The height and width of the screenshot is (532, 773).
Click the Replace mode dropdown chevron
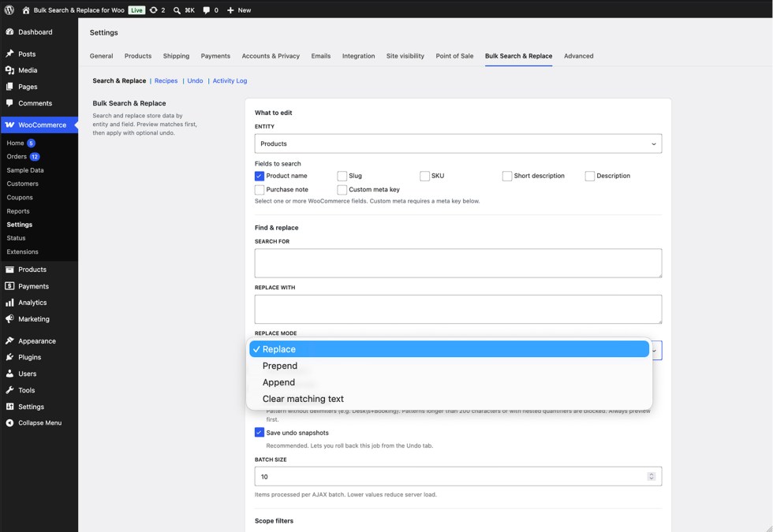(655, 351)
